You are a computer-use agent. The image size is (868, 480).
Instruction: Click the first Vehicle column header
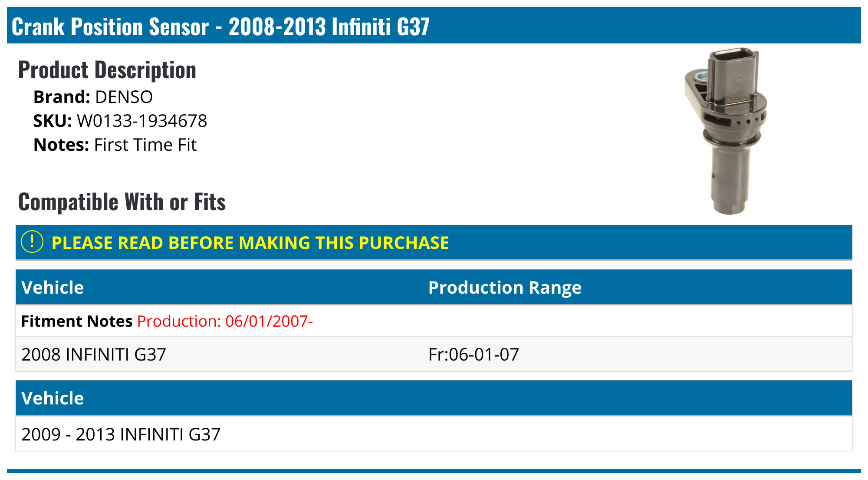click(x=53, y=288)
